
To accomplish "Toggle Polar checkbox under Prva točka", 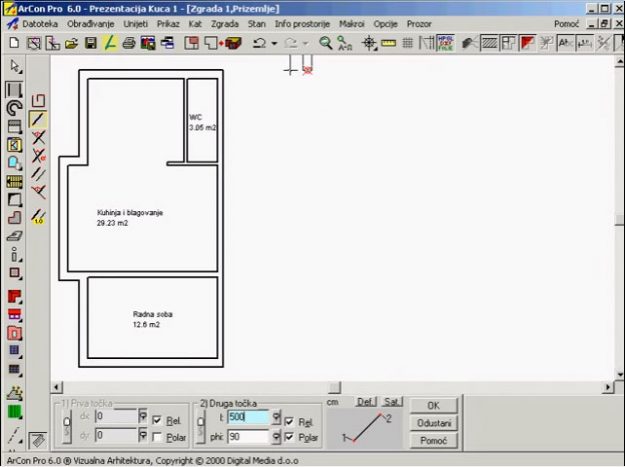I will click(x=157, y=437).
